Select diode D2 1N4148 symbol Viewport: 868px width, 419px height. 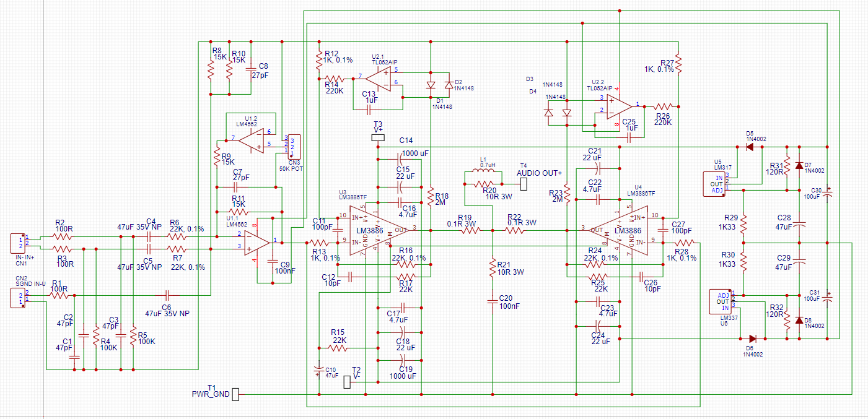pos(449,84)
